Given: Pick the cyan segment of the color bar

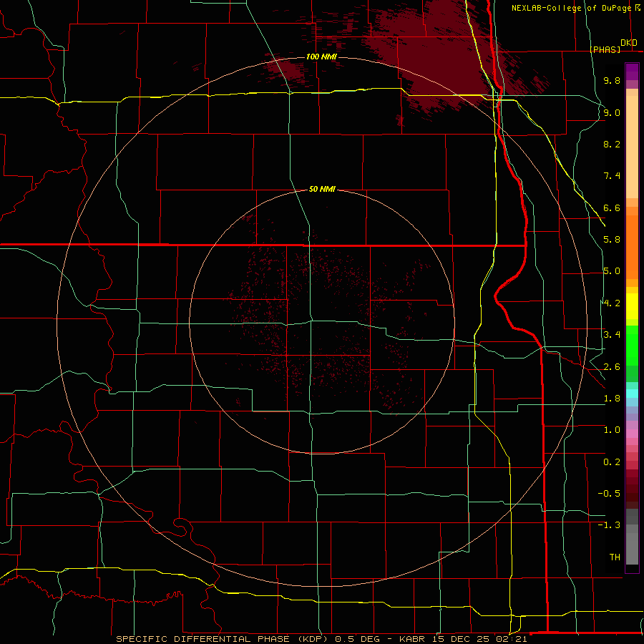Looking at the screenshot, I should coord(632,394).
